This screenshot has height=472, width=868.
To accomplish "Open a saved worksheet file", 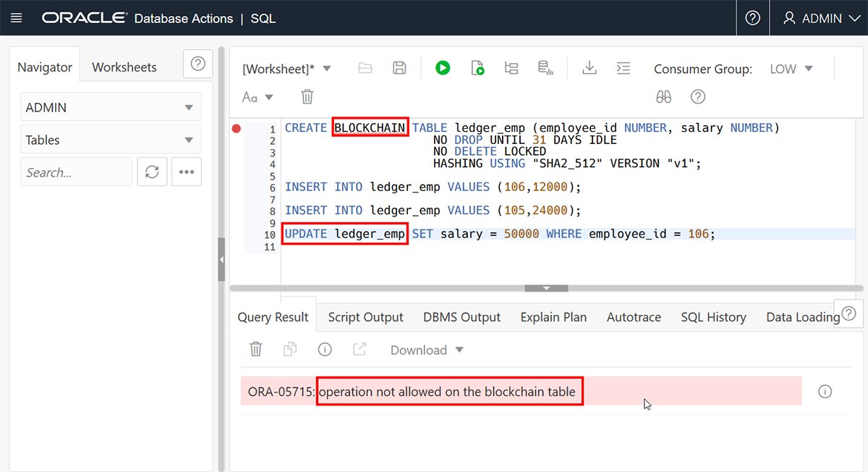I will pos(365,67).
